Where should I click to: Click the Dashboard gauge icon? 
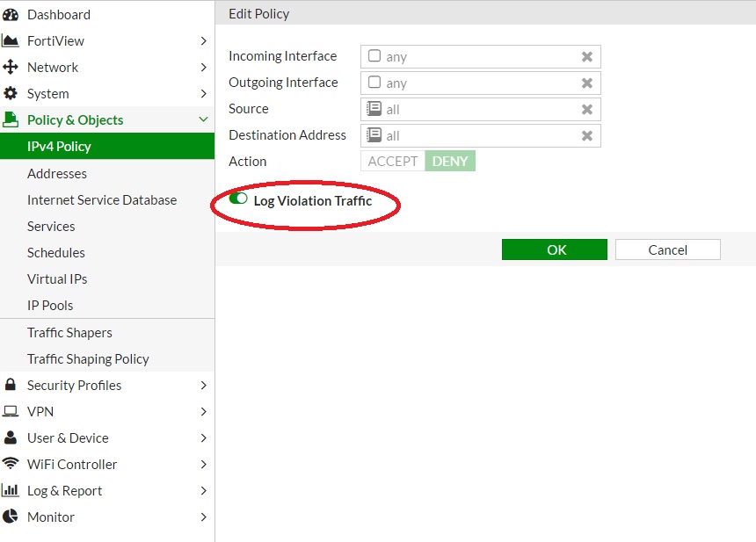11,15
